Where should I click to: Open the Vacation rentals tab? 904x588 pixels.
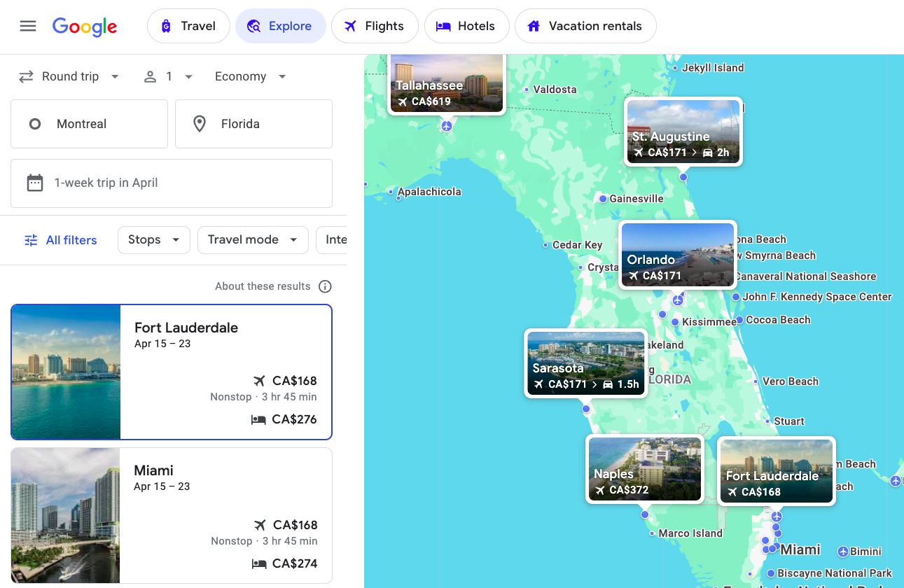pos(585,26)
